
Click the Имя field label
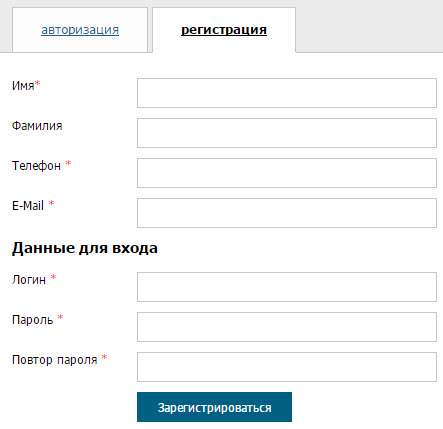(x=23, y=86)
